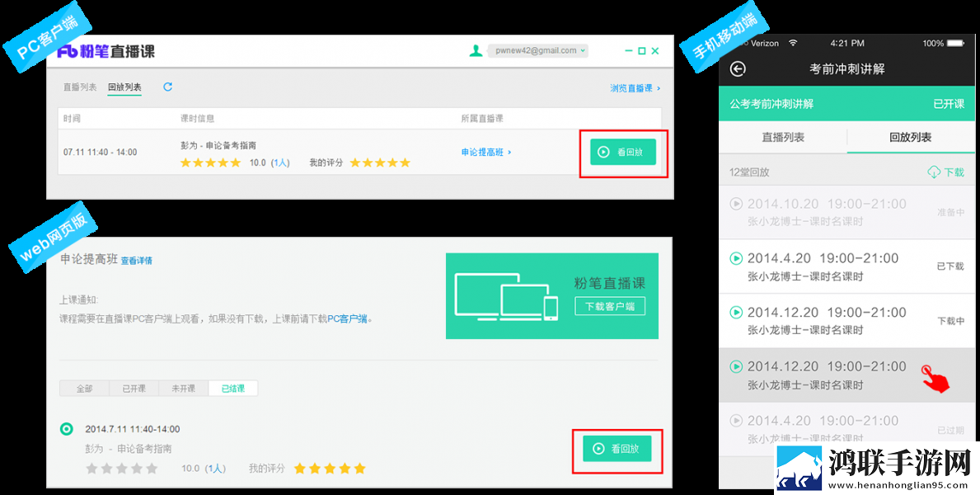Tap play icon of 2014.10.20 准备中 row

[736, 204]
